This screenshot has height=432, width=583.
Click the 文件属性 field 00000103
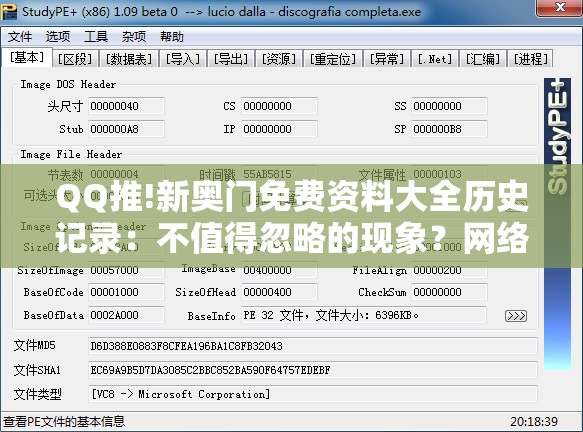pyautogui.click(x=450, y=174)
